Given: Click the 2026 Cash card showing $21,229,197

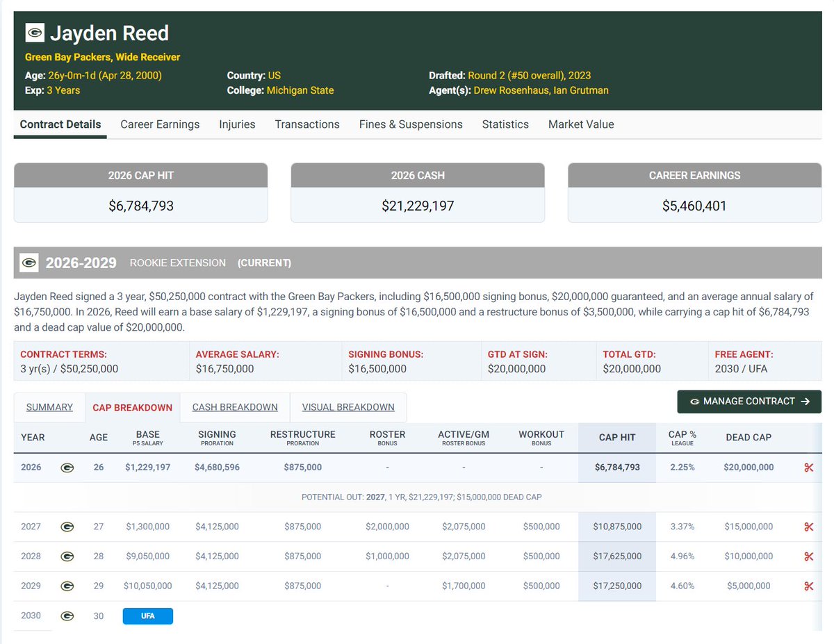Looking at the screenshot, I should [418, 193].
